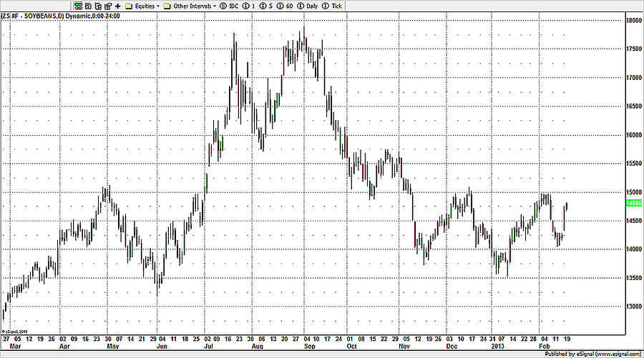Viewport: 644px width, 358px height.
Task: Click the green 14806 current price label
Action: point(633,203)
